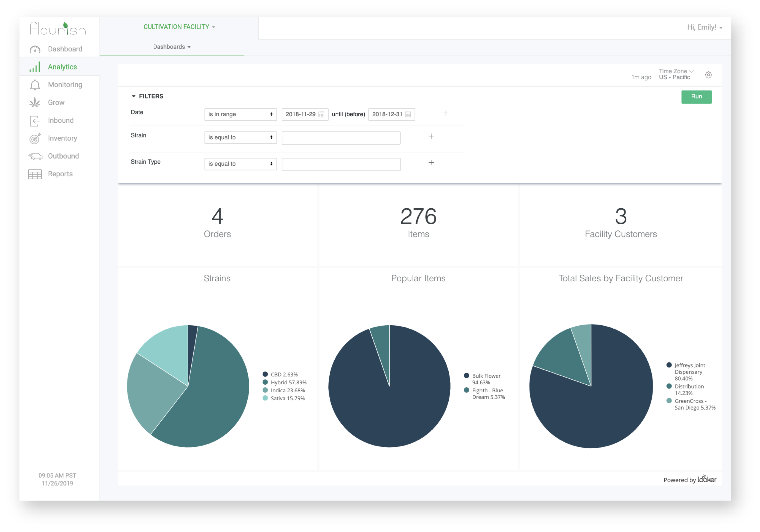Open the Reports table icon
Screen dimensions: 760x532
tap(35, 174)
